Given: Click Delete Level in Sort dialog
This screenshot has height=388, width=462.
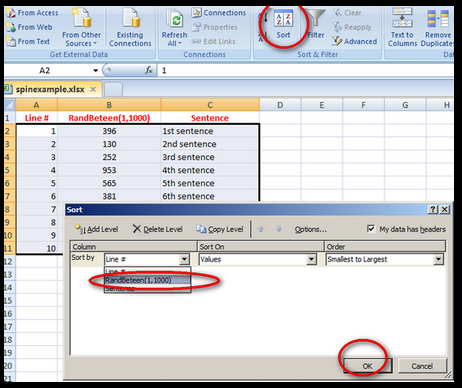Looking at the screenshot, I should pos(158,229).
